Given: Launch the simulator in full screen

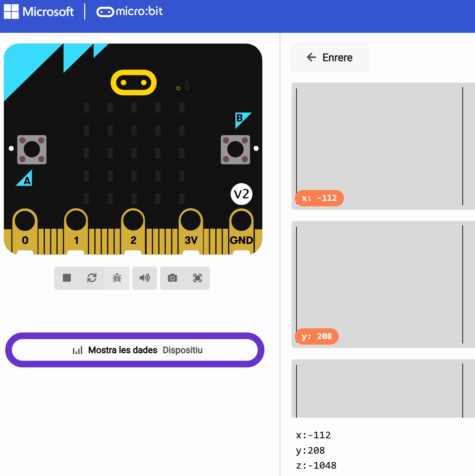Looking at the screenshot, I should coord(197,278).
